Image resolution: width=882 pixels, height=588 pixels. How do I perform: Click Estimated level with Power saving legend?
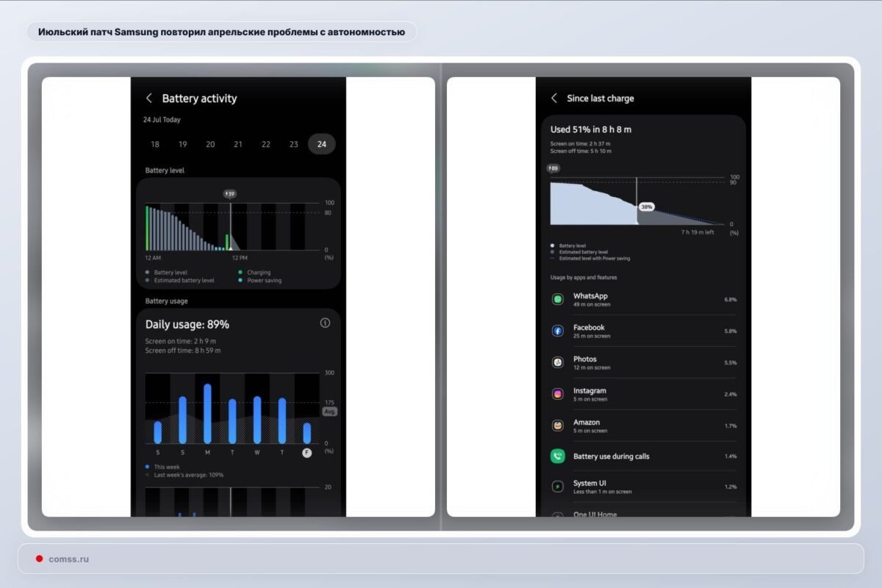tap(590, 259)
